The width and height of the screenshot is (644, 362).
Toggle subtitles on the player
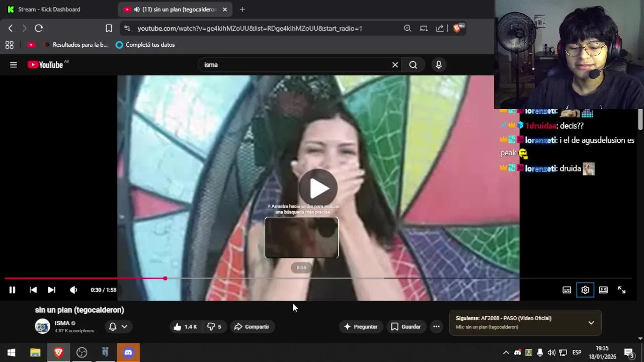tap(567, 290)
